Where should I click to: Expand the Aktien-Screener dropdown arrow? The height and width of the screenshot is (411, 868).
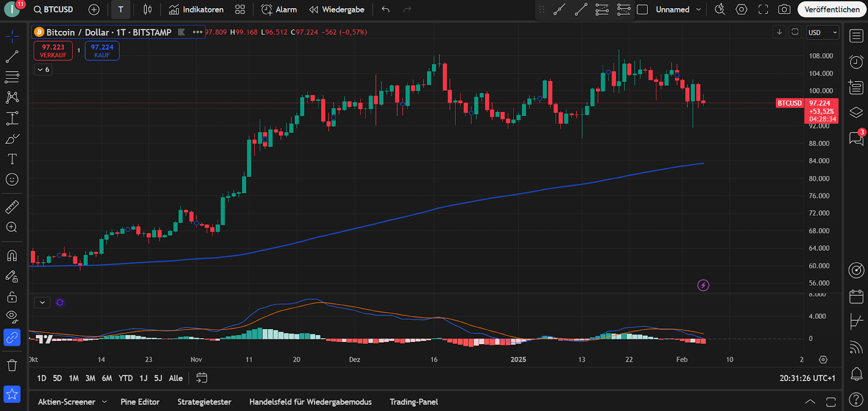click(104, 402)
